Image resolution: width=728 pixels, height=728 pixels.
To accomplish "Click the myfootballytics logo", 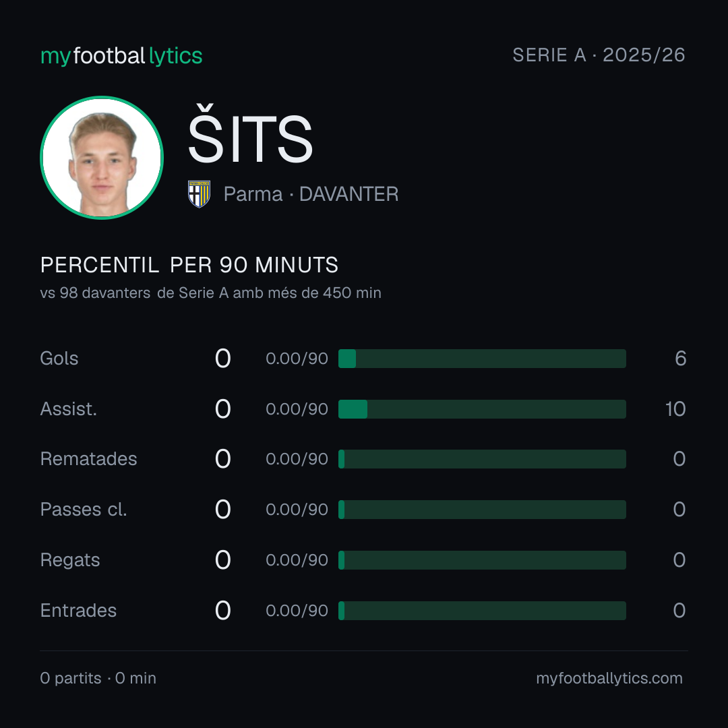I will click(121, 56).
